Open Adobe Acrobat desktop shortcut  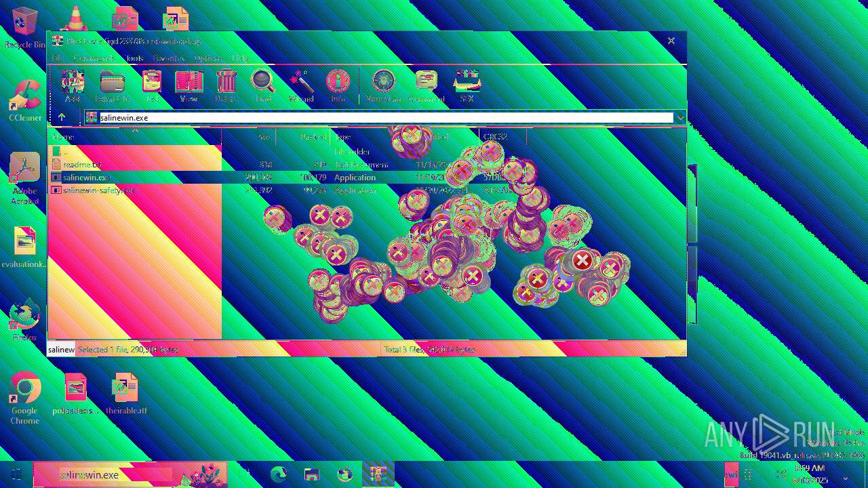pos(25,178)
